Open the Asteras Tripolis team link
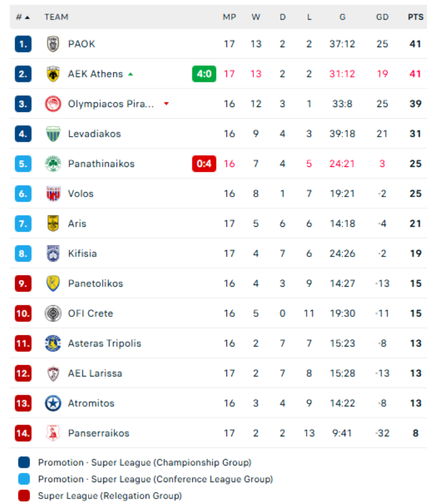The image size is (427, 504). coord(104,343)
